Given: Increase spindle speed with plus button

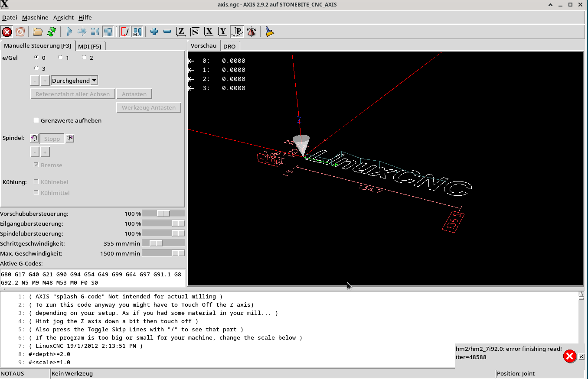Looking at the screenshot, I should [45, 152].
